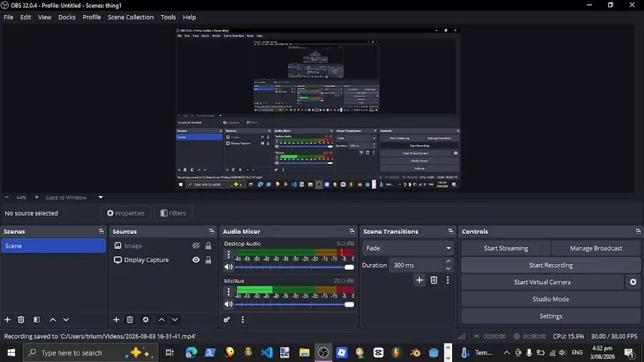
Task: Pop out the Audio Mixer dock
Action: click(352, 232)
